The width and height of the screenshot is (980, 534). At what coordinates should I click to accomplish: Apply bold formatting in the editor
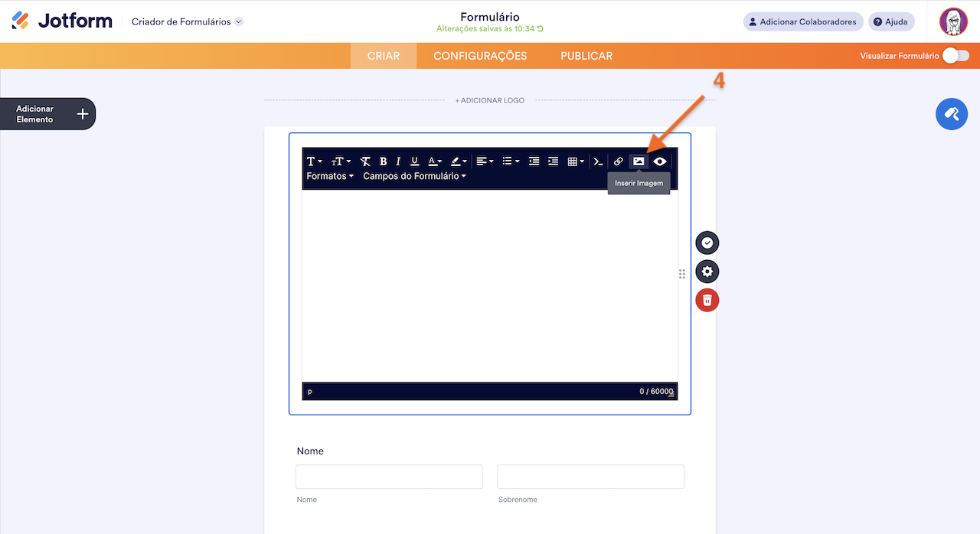tap(383, 161)
